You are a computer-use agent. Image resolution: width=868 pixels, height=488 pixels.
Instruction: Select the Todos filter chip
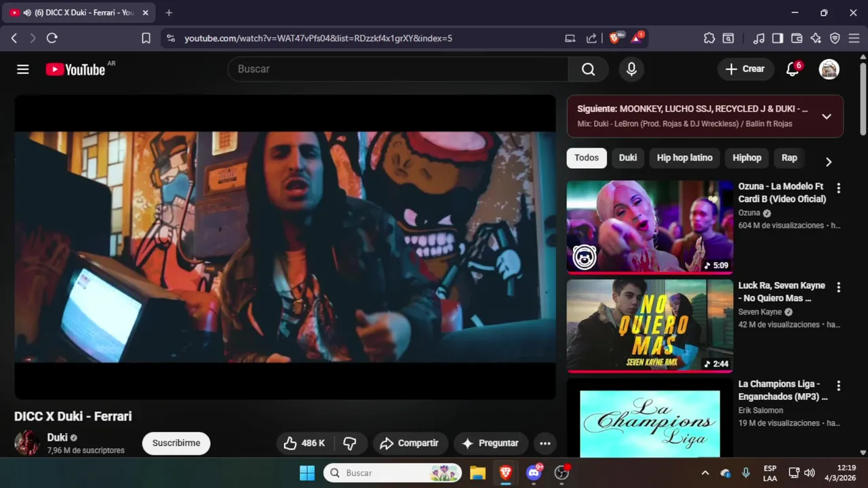pyautogui.click(x=587, y=158)
